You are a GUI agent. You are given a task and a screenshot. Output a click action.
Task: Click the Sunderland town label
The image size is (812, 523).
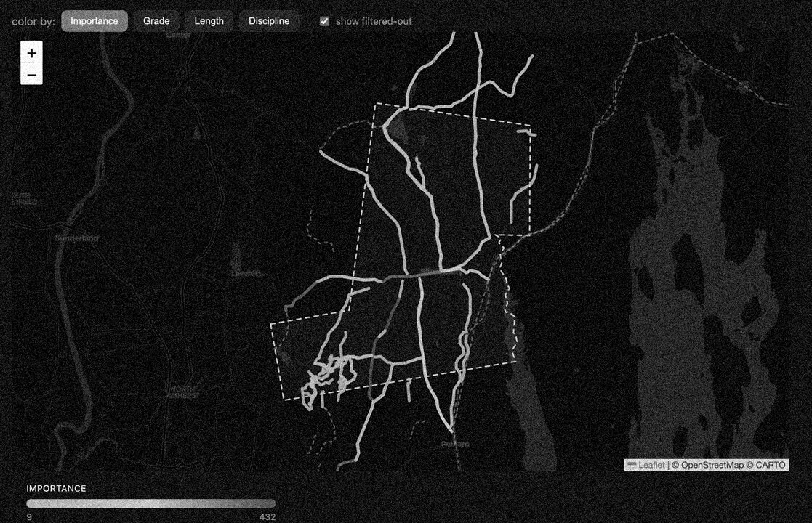76,238
